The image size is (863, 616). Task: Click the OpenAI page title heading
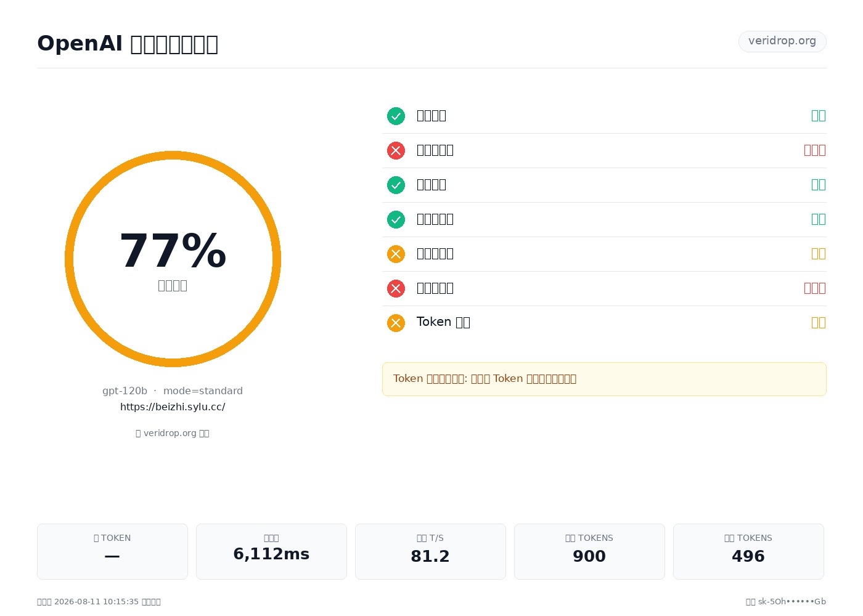click(x=128, y=44)
